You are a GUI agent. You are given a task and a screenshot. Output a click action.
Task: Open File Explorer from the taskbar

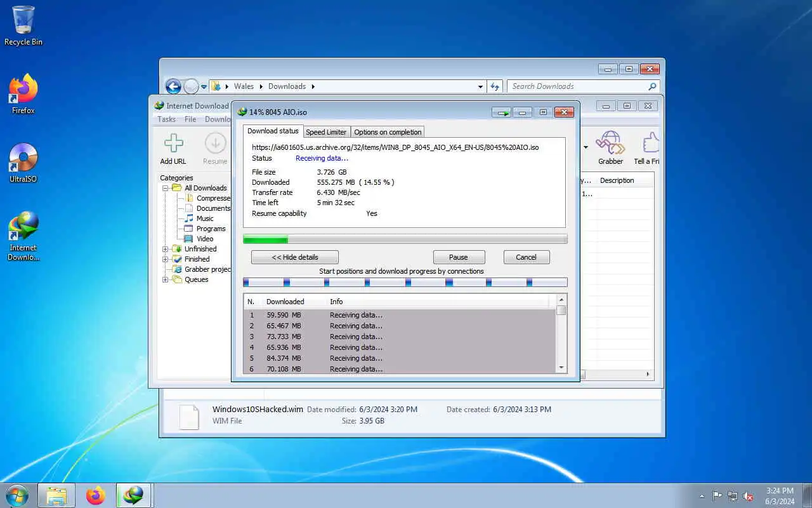tap(56, 495)
